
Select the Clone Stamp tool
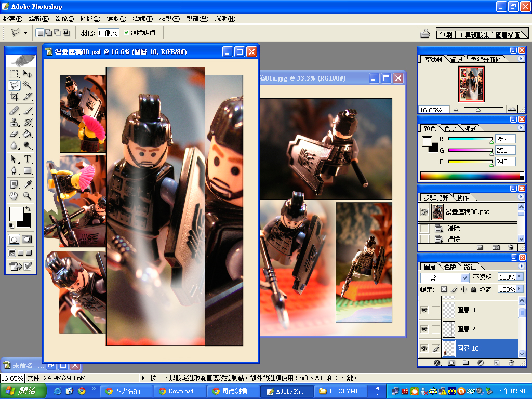pos(14,122)
